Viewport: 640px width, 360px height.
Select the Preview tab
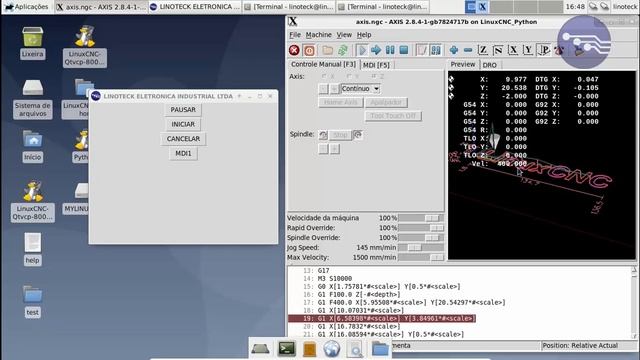coord(463,64)
